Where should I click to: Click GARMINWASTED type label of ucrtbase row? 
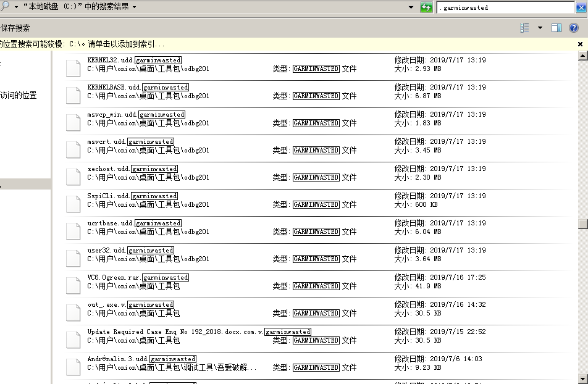(316, 232)
